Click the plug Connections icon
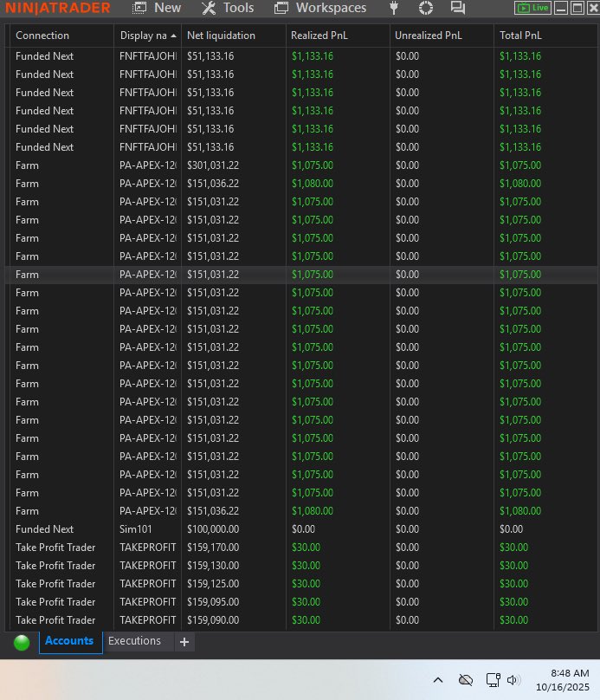Viewport: 600px width, 700px height. 394,8
